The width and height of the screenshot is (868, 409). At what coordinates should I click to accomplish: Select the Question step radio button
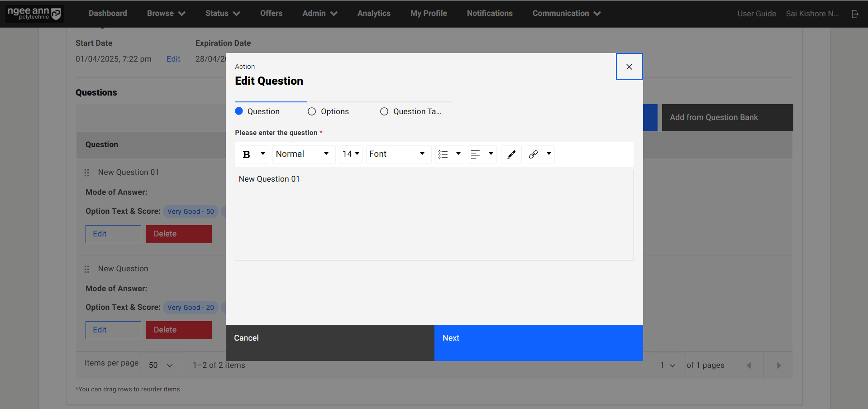click(239, 111)
